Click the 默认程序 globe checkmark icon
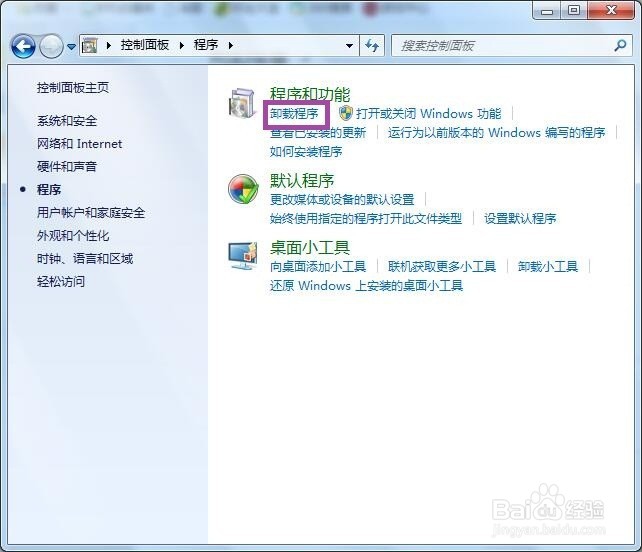The height and width of the screenshot is (552, 642). [243, 189]
